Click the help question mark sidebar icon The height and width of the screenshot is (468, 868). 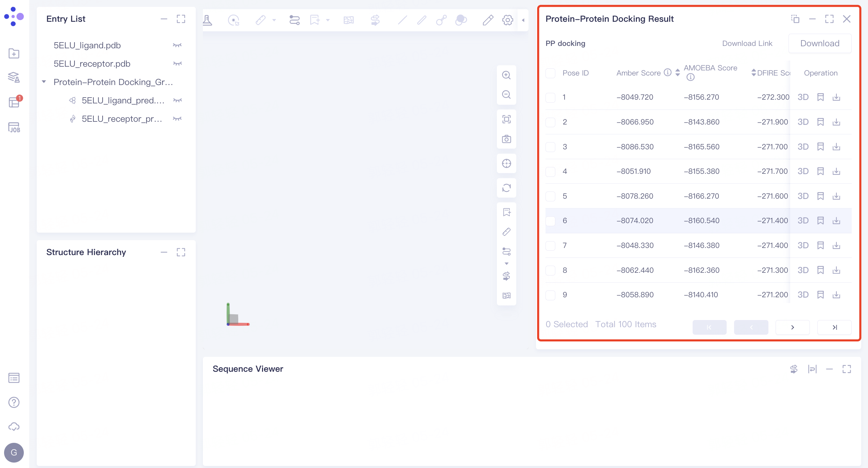pos(14,402)
